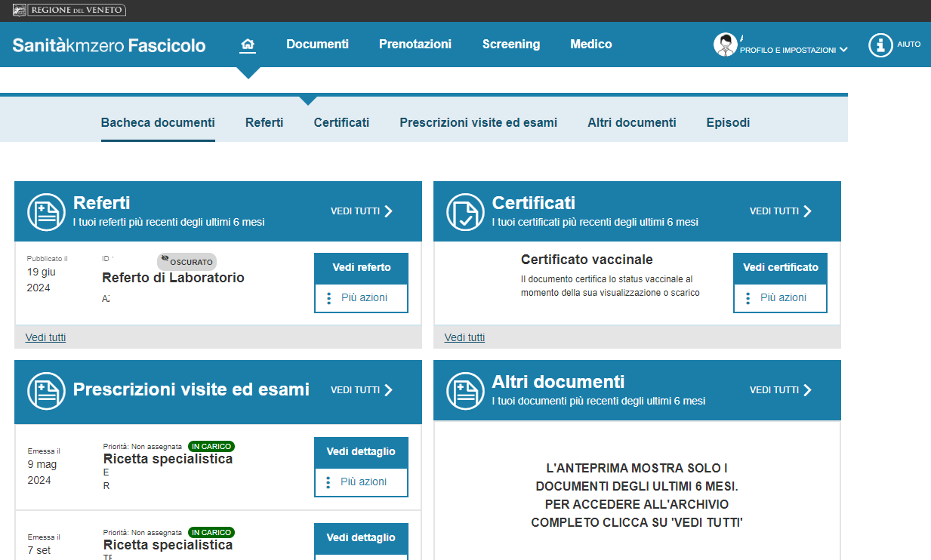Open the Documenti menu

(317, 44)
